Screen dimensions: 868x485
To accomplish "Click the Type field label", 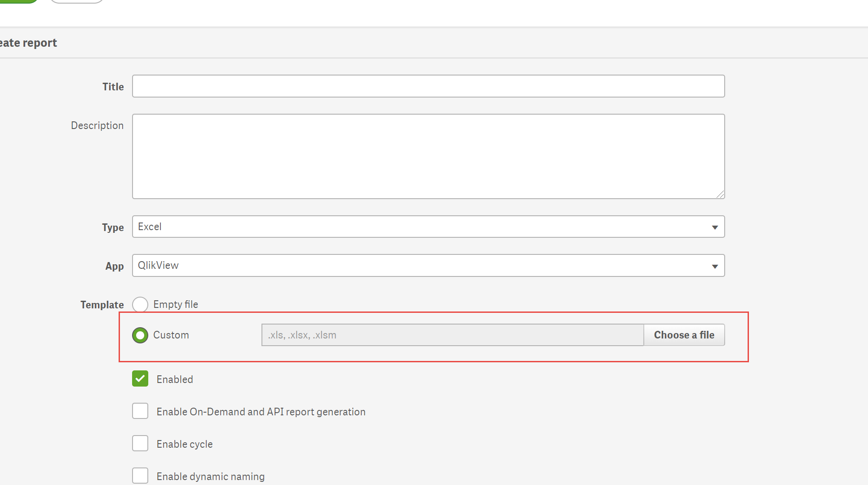I will (113, 227).
